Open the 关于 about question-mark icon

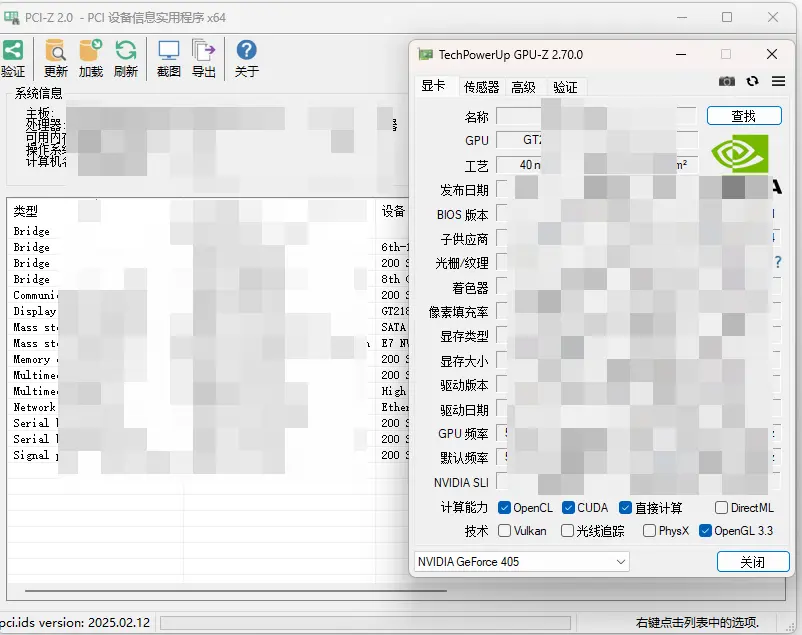[x=247, y=50]
